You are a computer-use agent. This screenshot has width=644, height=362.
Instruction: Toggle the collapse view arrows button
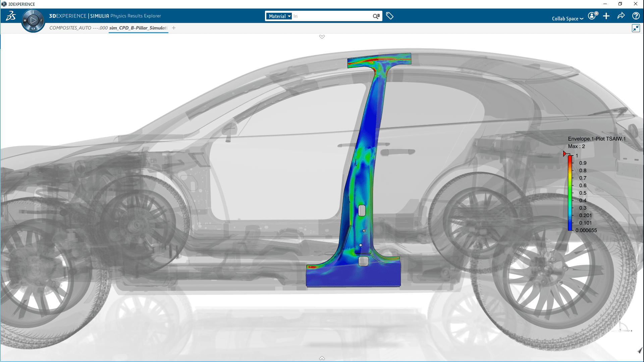click(x=636, y=28)
